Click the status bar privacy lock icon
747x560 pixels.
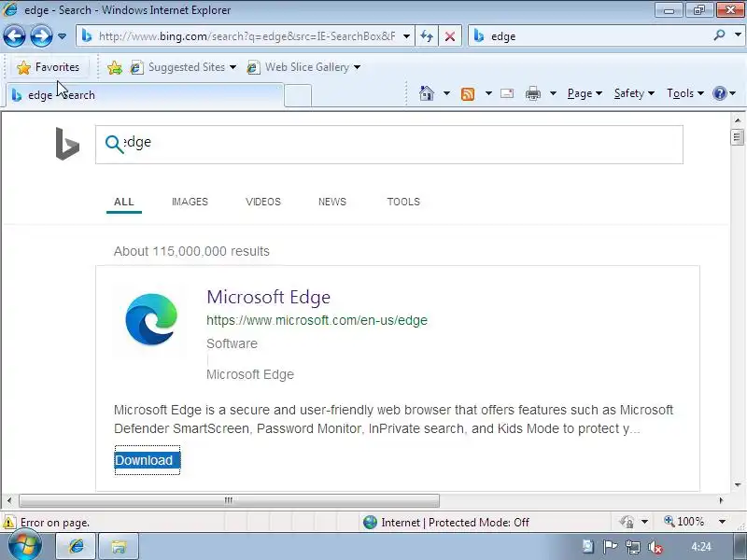pyautogui.click(x=627, y=523)
